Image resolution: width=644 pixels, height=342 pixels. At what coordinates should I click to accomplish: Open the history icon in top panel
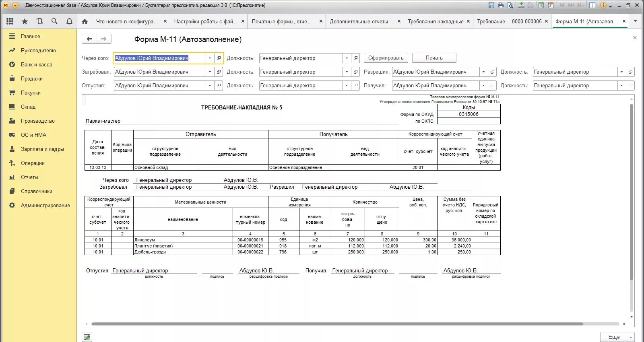point(39,21)
